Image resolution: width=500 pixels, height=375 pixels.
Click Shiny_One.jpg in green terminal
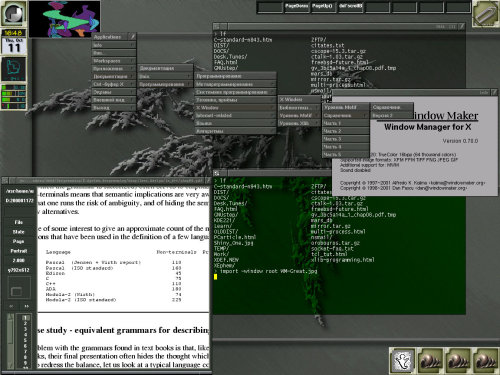tap(233, 243)
